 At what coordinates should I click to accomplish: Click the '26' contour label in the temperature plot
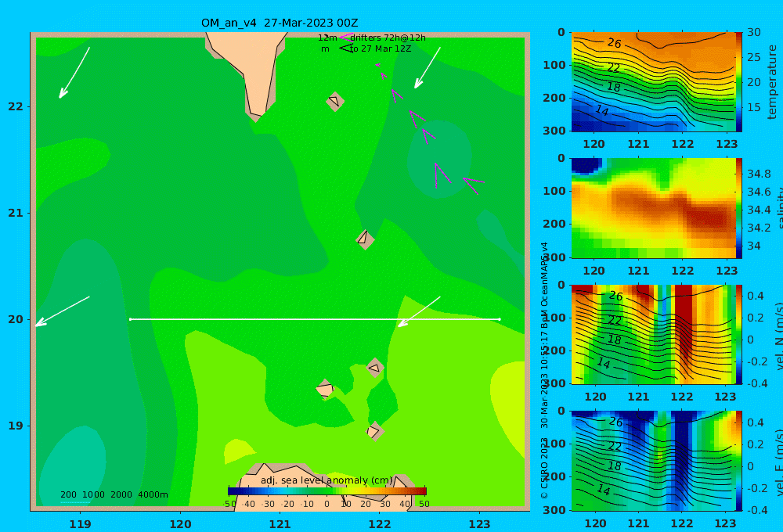615,43
